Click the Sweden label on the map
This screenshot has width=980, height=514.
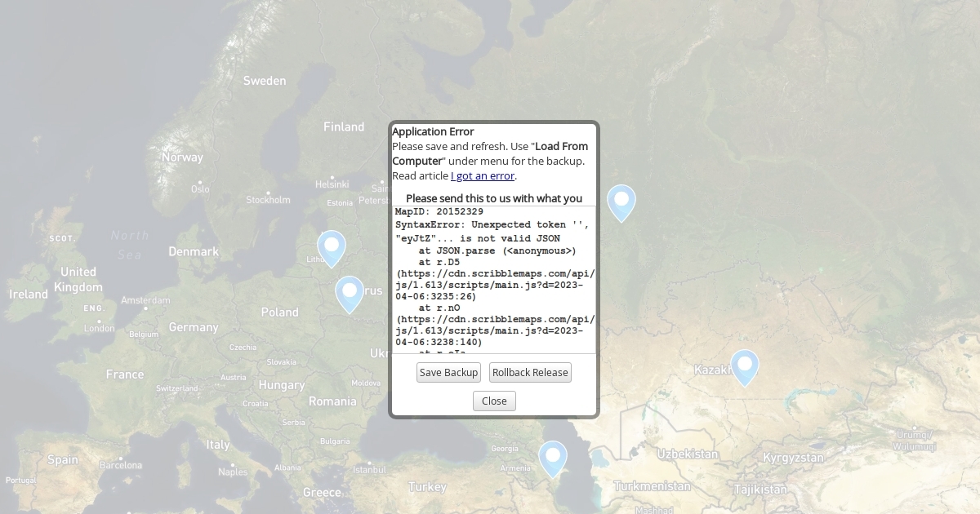click(x=265, y=81)
